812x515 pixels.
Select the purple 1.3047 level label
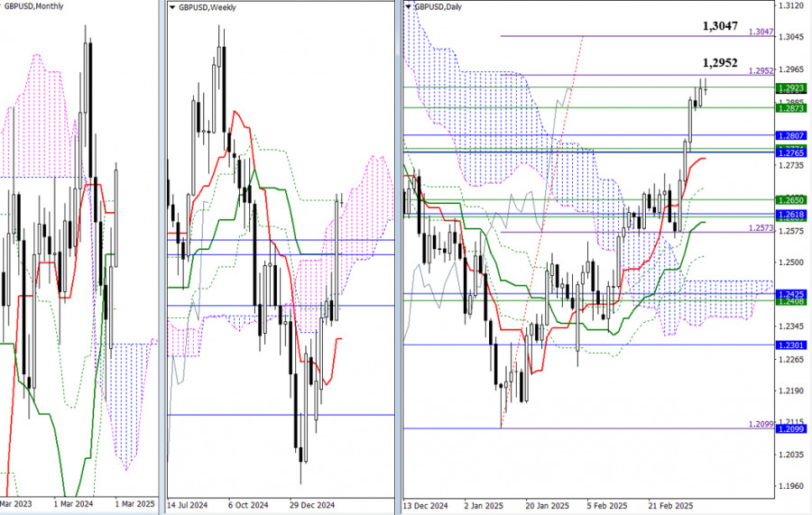tap(761, 32)
